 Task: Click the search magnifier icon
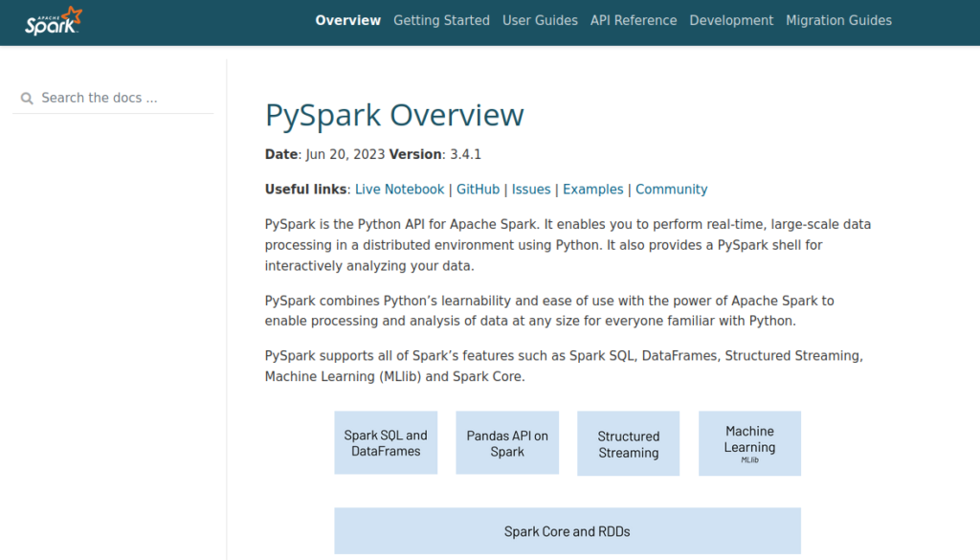[x=26, y=99]
